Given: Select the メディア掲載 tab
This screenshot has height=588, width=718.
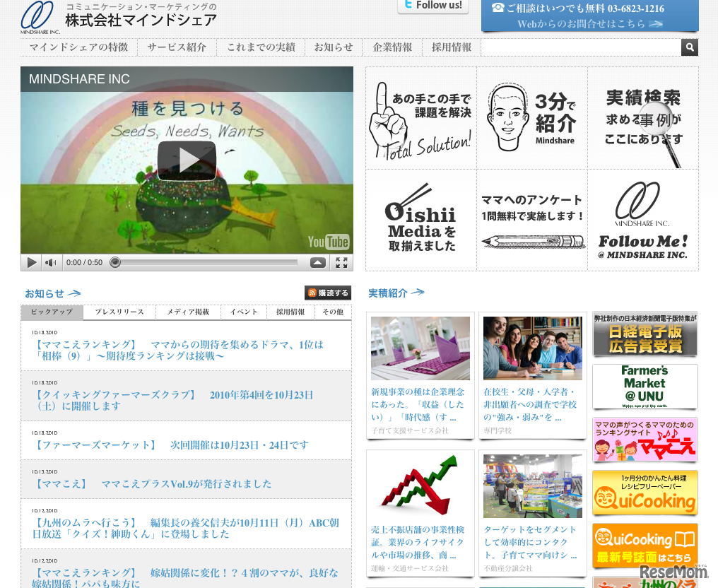Looking at the screenshot, I should [x=188, y=312].
